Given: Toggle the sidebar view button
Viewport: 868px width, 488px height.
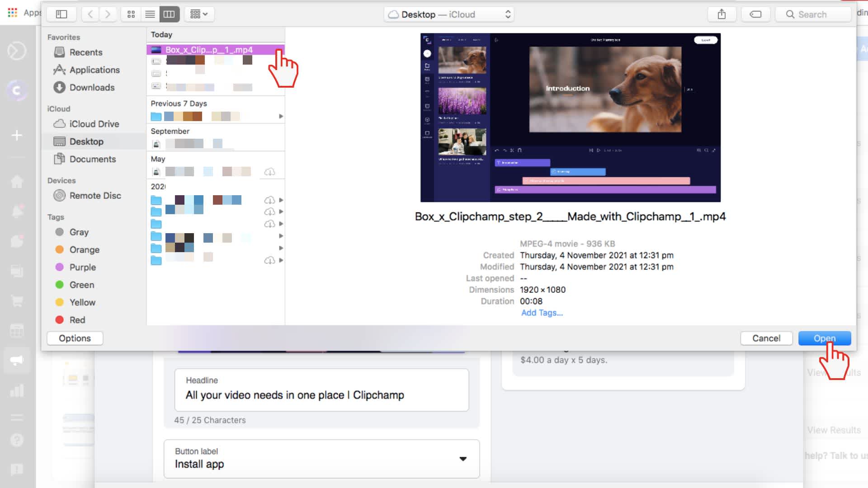Looking at the screenshot, I should coord(61,14).
